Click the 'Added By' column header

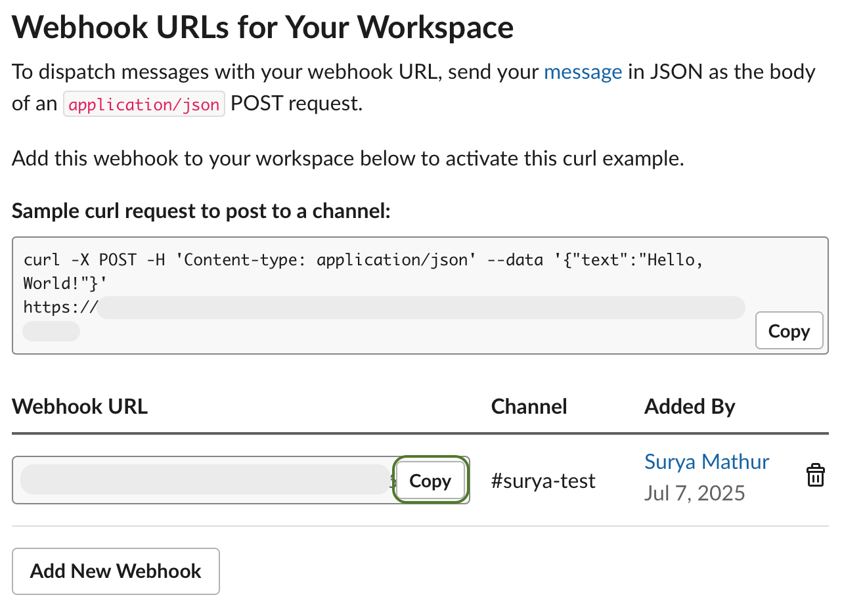tap(690, 407)
